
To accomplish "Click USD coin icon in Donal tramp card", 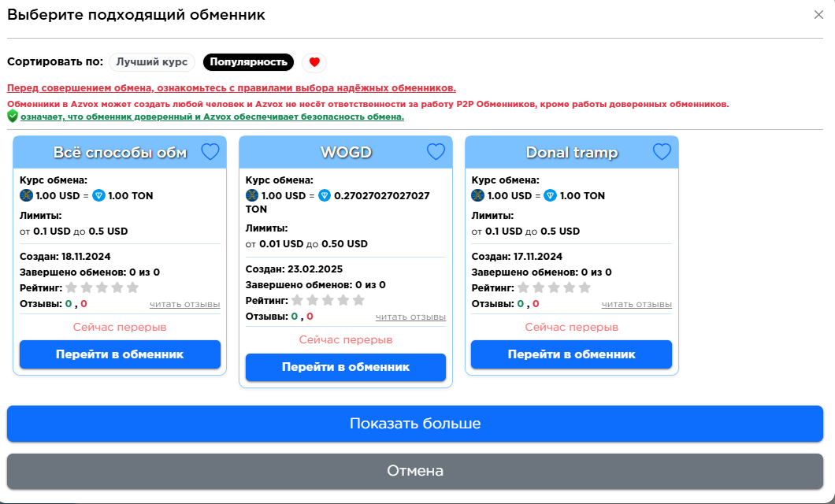I will point(477,195).
